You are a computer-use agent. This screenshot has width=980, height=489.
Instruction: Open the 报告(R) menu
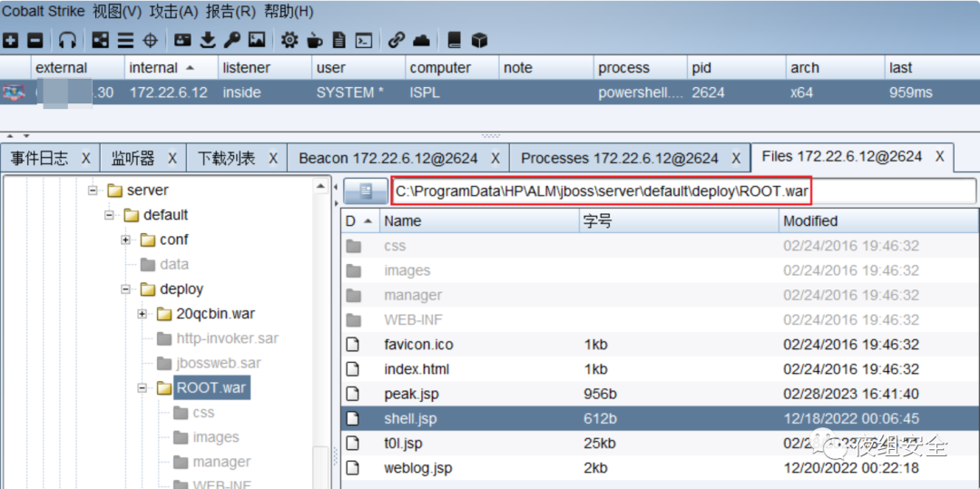pos(230,11)
